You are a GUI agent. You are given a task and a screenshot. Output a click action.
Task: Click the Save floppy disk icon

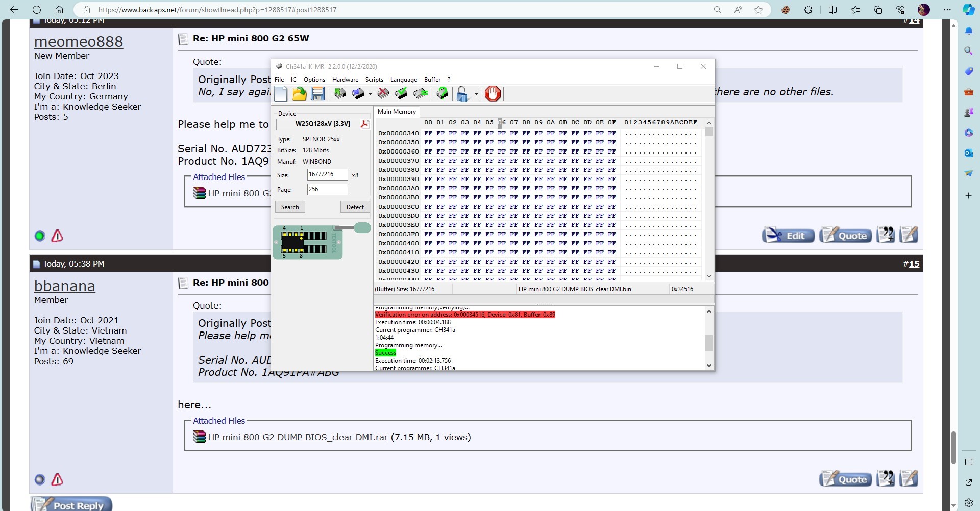317,94
